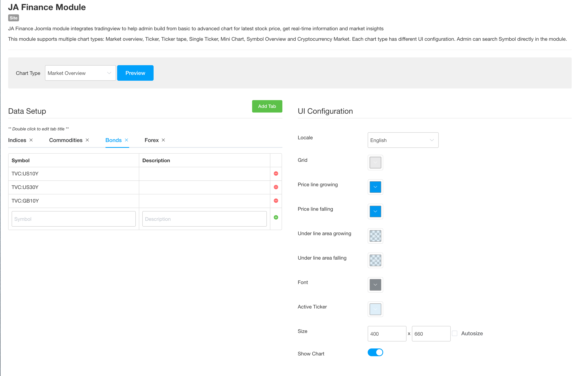588x376 pixels.
Task: Click the green add symbol plus icon
Action: (276, 217)
